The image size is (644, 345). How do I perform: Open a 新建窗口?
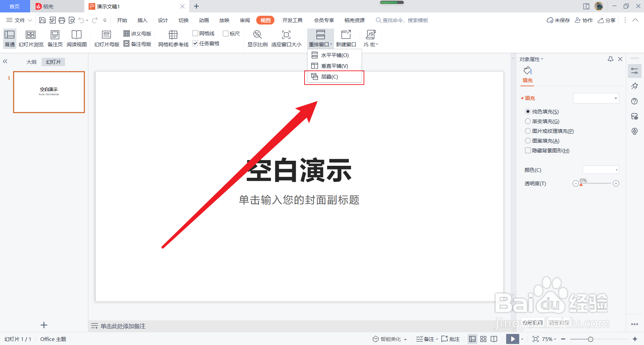coord(346,38)
